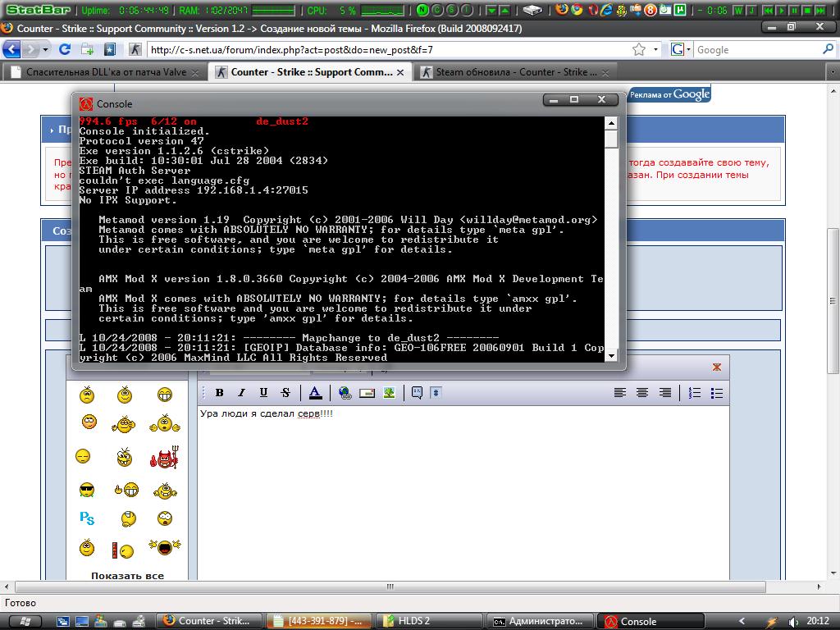The image size is (840, 630).
Task: Insert a hyperlink using the globe icon
Action: tap(345, 393)
